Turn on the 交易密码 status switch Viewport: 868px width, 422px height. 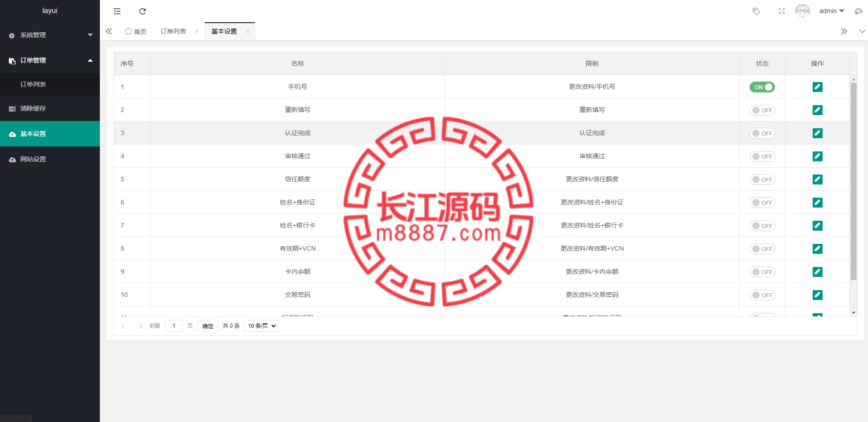point(762,295)
